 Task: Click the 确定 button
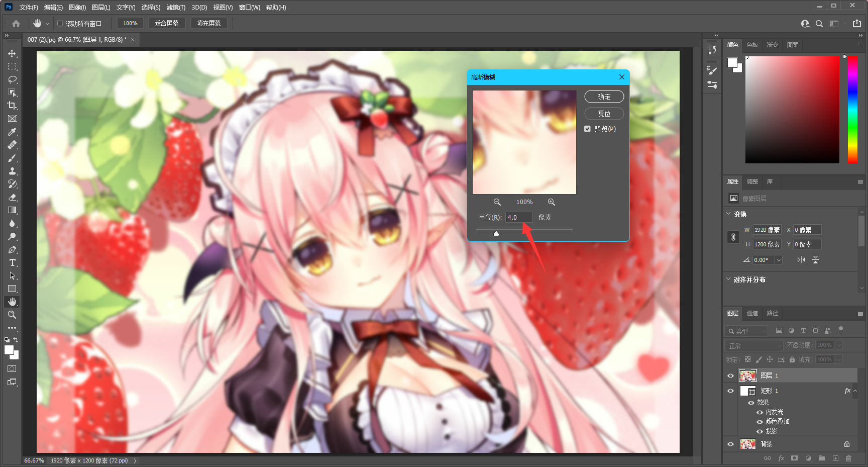click(604, 97)
